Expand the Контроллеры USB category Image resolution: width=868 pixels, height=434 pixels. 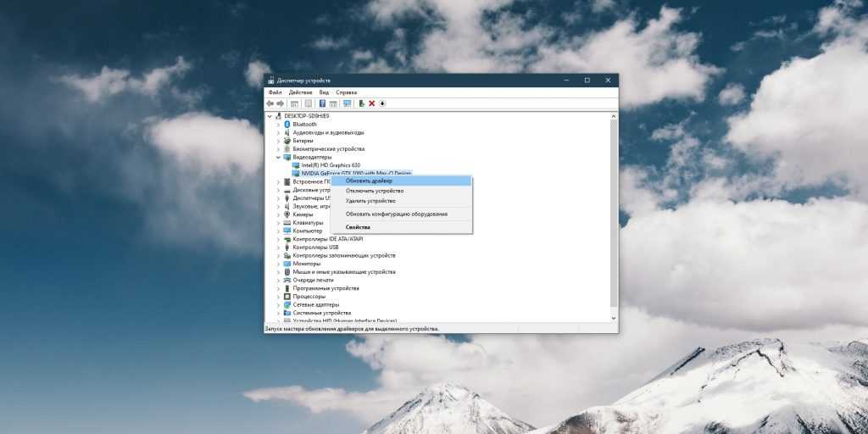pos(278,248)
